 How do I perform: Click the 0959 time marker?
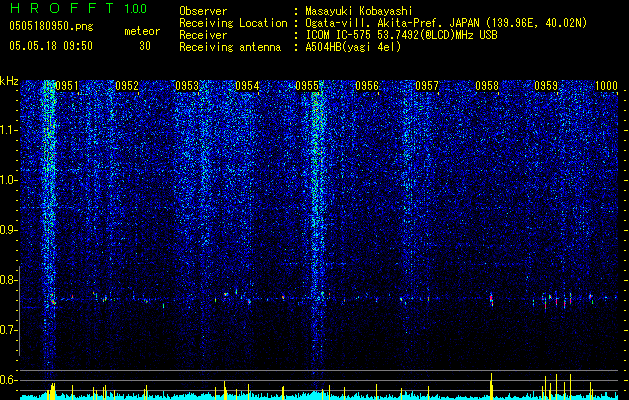546,86
